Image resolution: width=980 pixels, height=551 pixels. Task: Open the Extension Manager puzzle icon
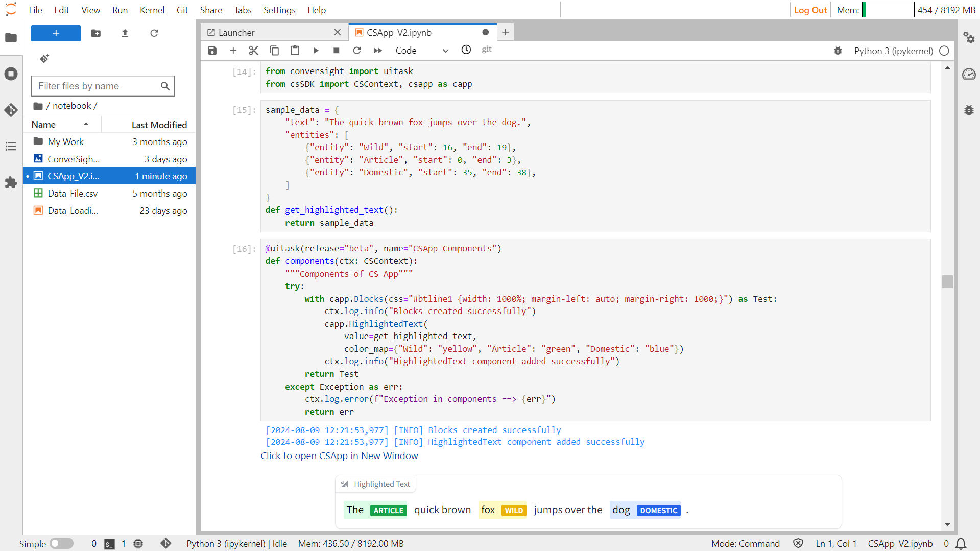coord(11,183)
